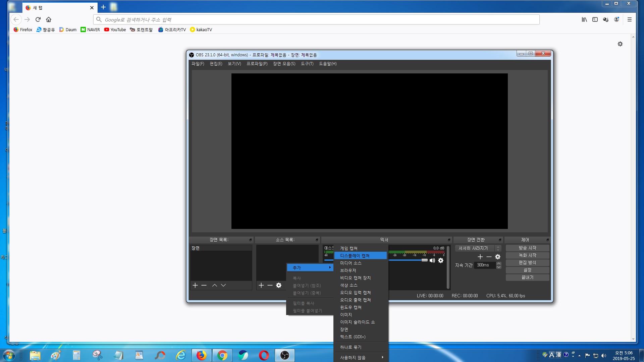
Task: Open scene transition properties gear
Action: point(498,257)
